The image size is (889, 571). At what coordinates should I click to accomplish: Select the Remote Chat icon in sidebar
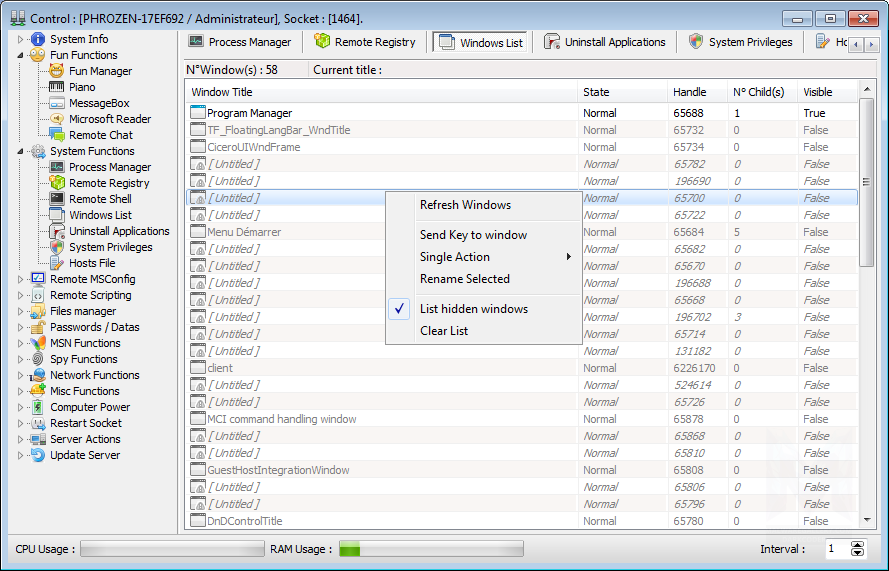click(57, 135)
